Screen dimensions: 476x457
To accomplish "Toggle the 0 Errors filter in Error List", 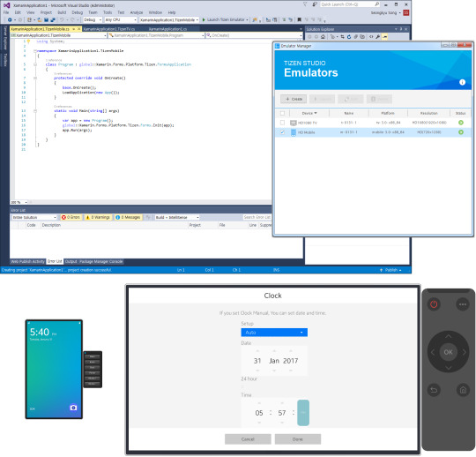I will [71, 217].
